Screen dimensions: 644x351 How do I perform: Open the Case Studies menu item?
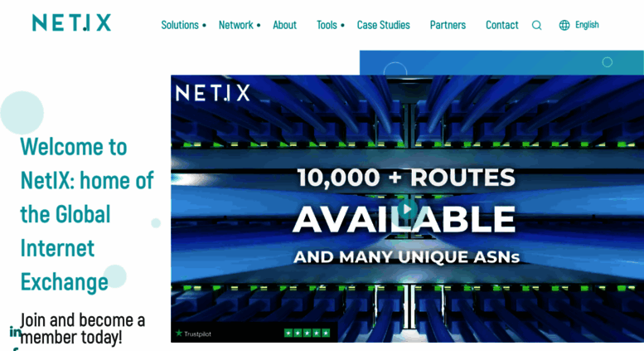tap(383, 25)
